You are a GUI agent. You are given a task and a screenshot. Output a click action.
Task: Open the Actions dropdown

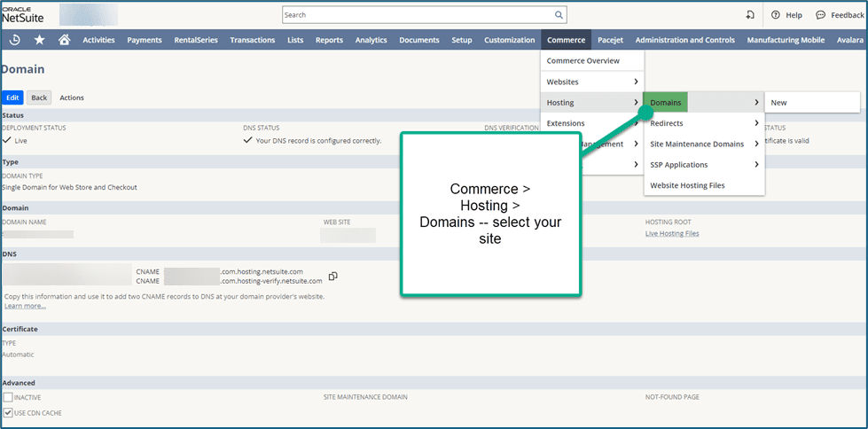click(72, 97)
